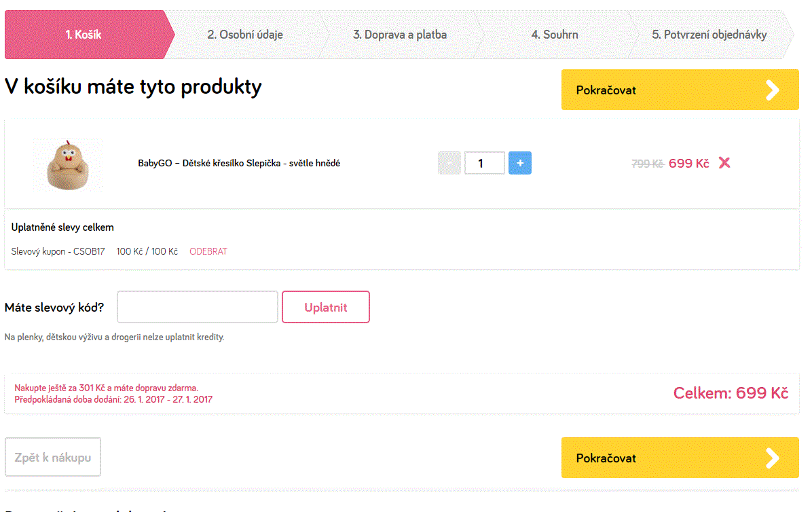
Task: Click the 'Celkem: 699 Kč' total text
Action: point(731,393)
